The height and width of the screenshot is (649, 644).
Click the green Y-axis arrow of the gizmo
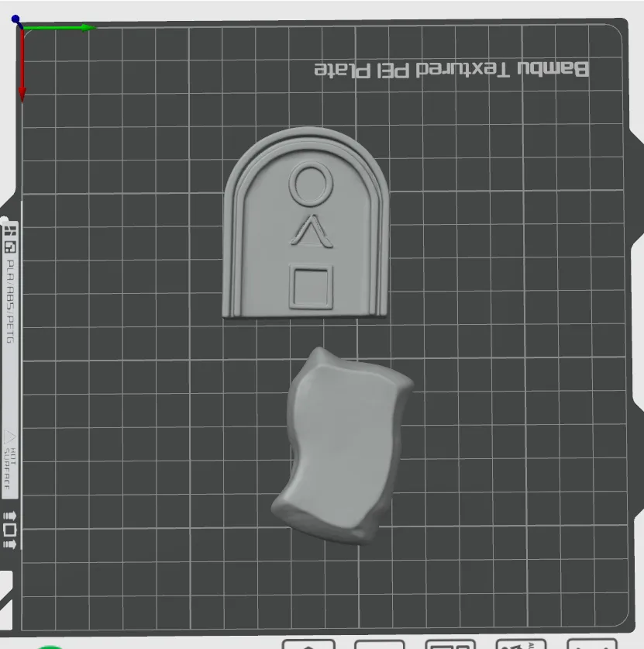point(58,27)
